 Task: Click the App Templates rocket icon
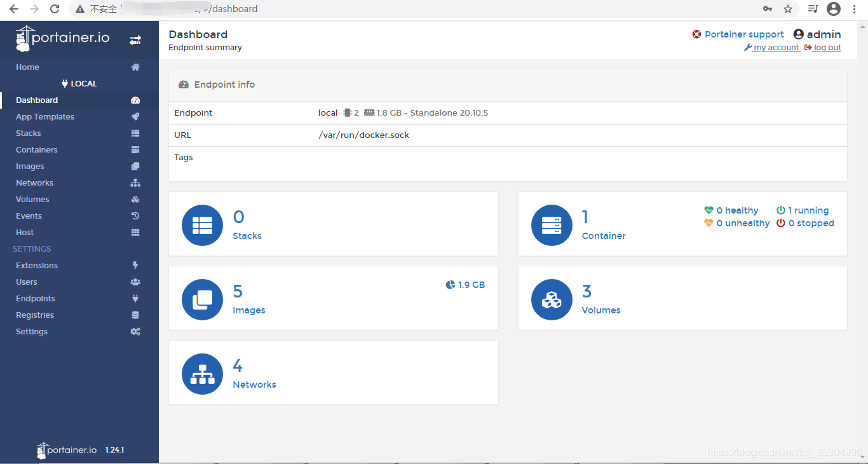tap(135, 117)
